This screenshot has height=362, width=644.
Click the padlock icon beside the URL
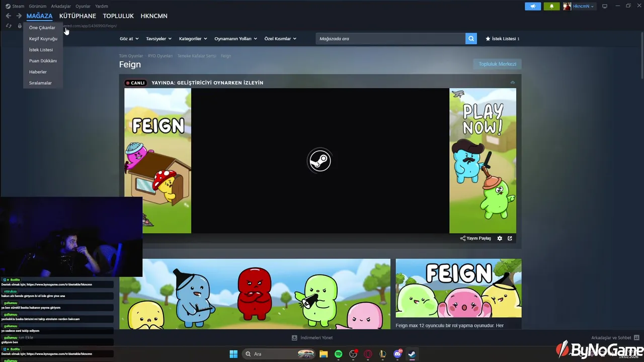(x=20, y=26)
